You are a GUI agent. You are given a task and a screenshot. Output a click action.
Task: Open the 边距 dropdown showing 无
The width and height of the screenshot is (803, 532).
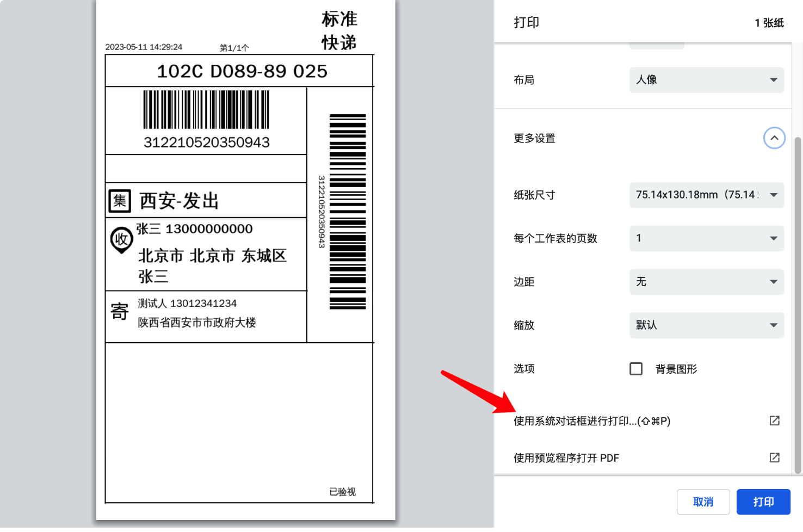[x=707, y=282]
